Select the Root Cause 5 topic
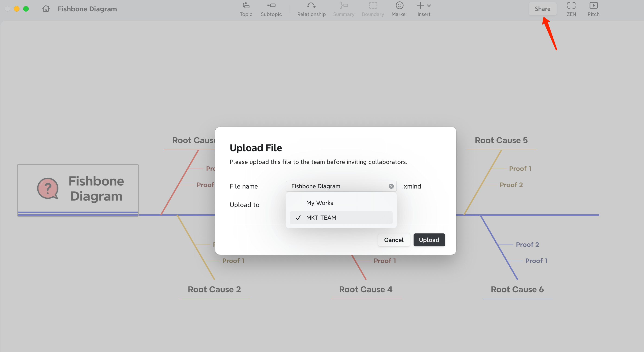The image size is (644, 352). pyautogui.click(x=501, y=140)
